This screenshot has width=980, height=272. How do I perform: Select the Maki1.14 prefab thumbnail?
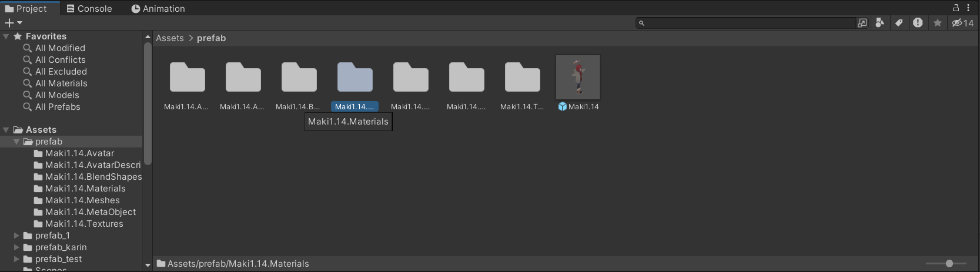tap(578, 78)
